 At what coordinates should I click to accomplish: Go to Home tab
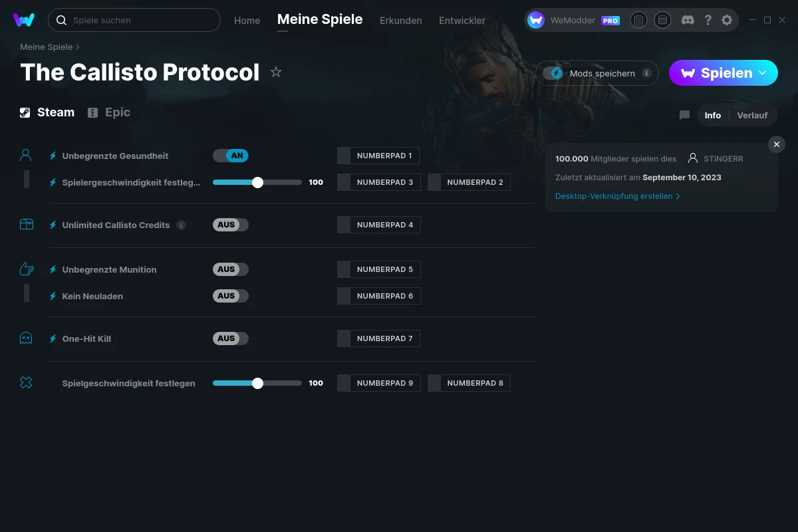pyautogui.click(x=247, y=21)
